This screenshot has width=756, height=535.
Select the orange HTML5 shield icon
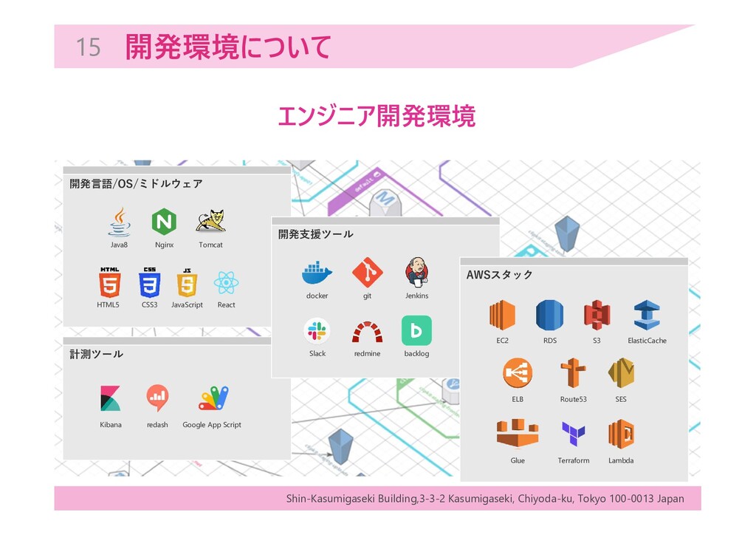(x=109, y=282)
